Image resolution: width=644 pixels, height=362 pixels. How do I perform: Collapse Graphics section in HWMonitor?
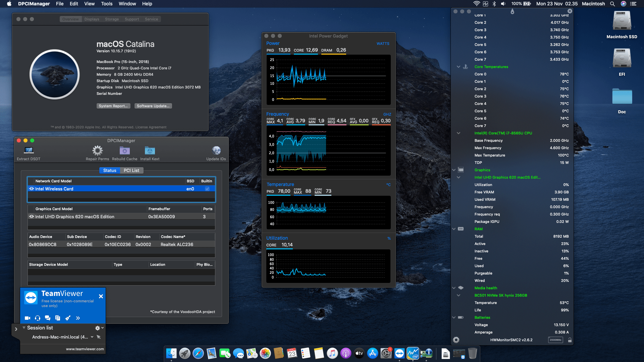[x=454, y=170]
